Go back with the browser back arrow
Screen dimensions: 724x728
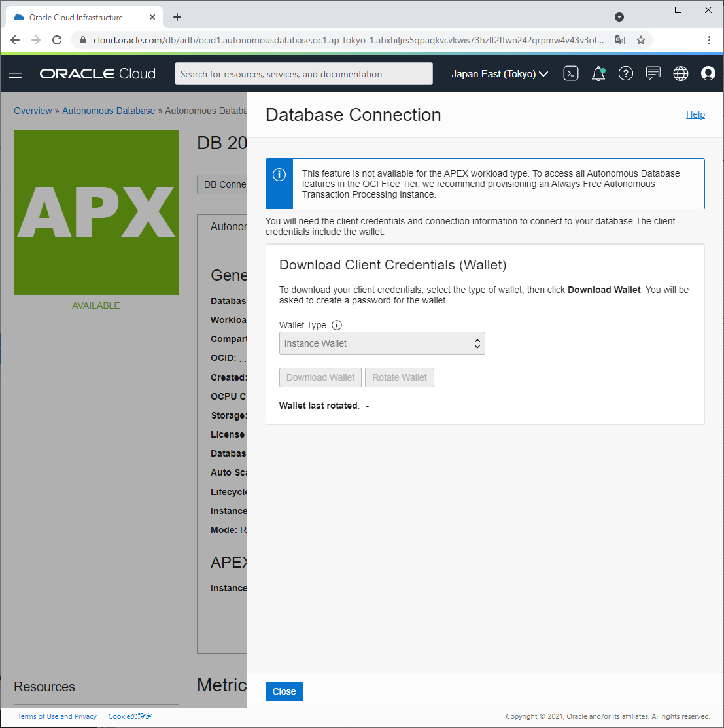pos(15,40)
